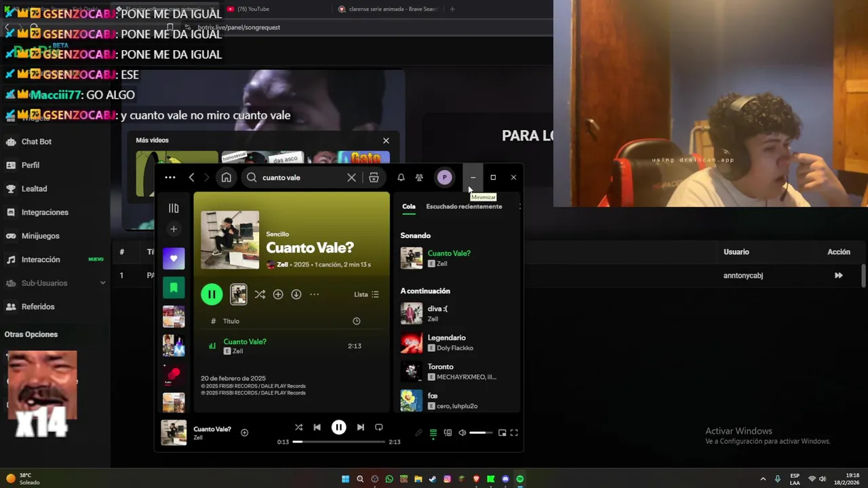Open Spotify notifications bell
This screenshot has width=868, height=488.
(401, 178)
